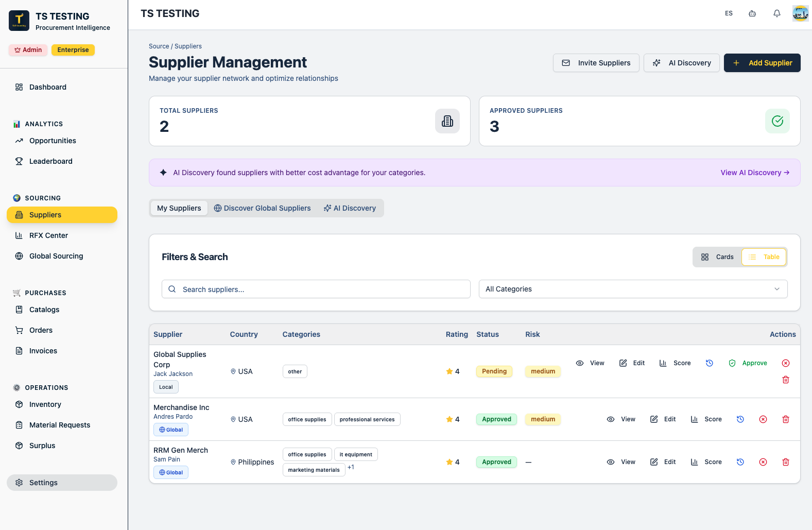The image size is (812, 530).
Task: Open Invoices in sidebar
Action: click(x=62, y=351)
